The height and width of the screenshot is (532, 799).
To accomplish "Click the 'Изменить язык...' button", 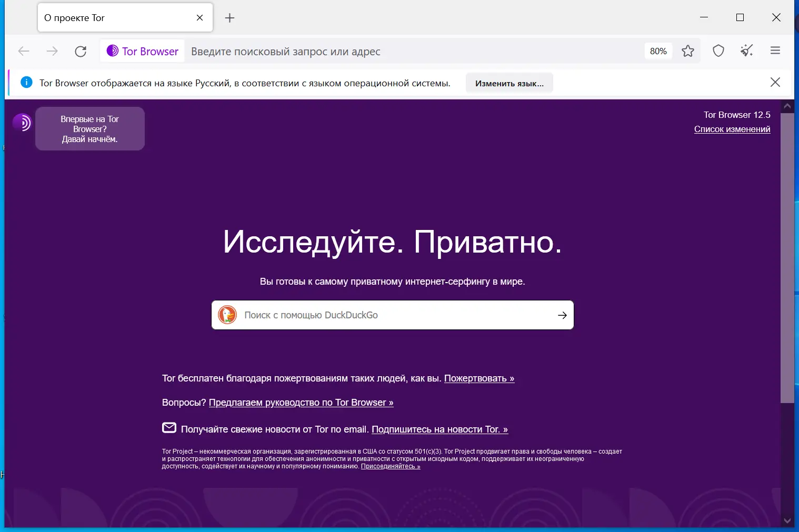I will tap(510, 83).
